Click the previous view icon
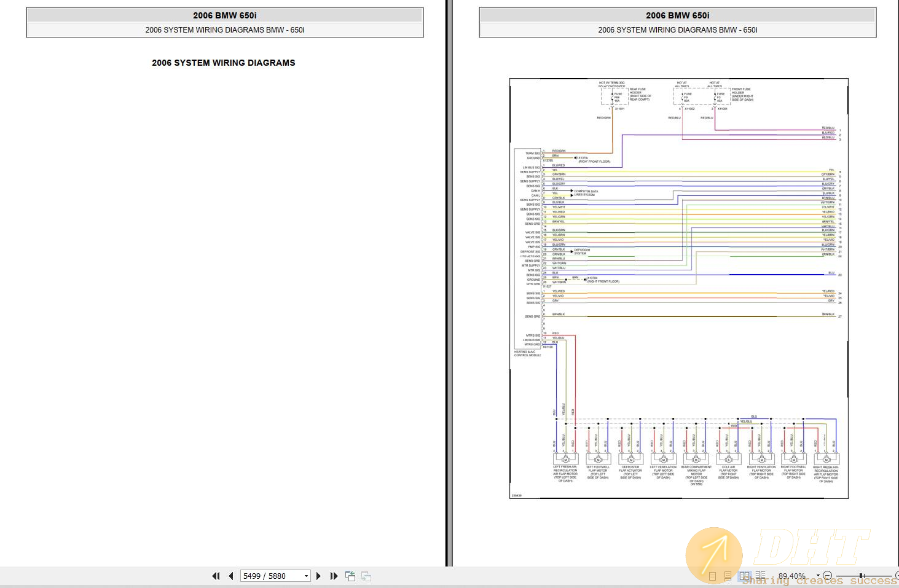The width and height of the screenshot is (899, 588). (350, 576)
